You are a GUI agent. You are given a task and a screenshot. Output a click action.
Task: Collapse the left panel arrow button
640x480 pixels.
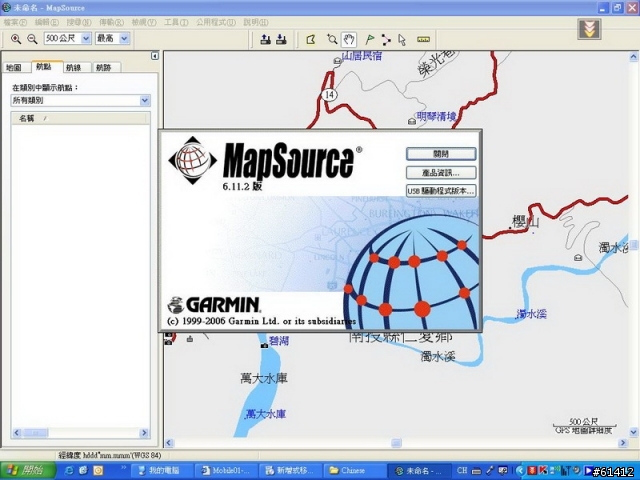tap(155, 56)
